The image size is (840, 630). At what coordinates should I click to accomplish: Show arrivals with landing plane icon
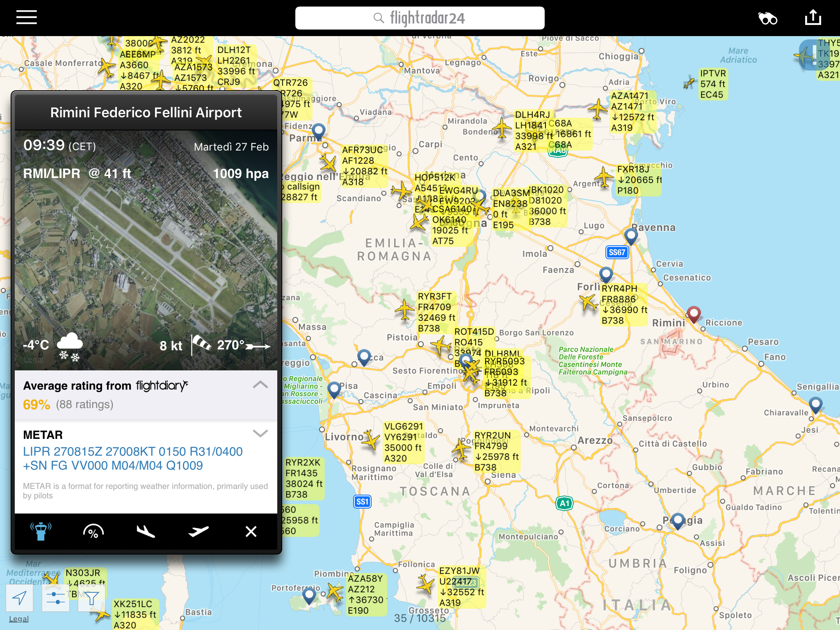click(146, 531)
